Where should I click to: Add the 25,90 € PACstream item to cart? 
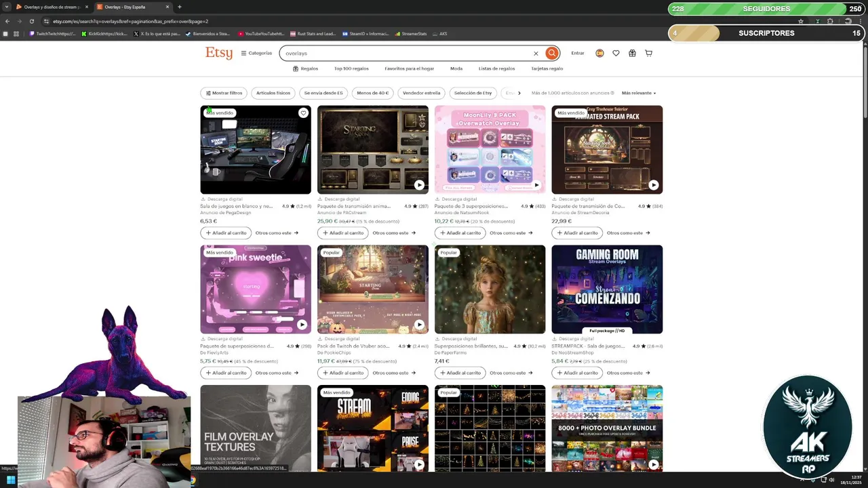click(342, 233)
